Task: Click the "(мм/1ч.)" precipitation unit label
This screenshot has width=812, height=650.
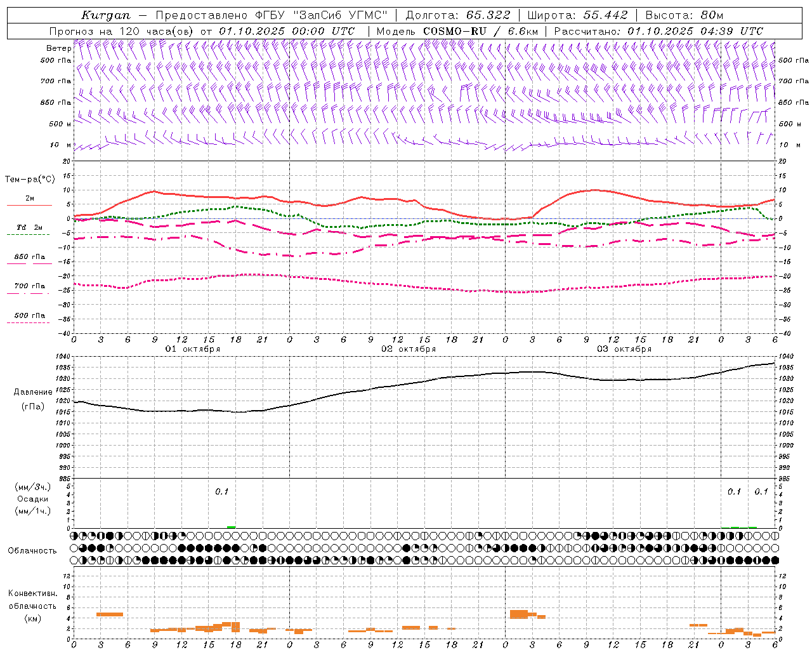Action: click(x=33, y=511)
